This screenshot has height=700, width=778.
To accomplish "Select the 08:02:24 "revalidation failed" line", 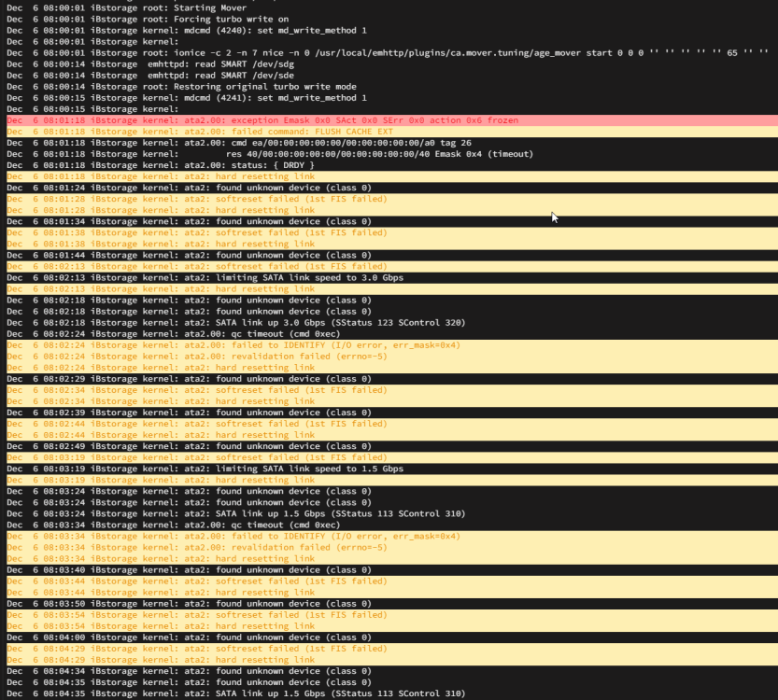I will pos(392,357).
